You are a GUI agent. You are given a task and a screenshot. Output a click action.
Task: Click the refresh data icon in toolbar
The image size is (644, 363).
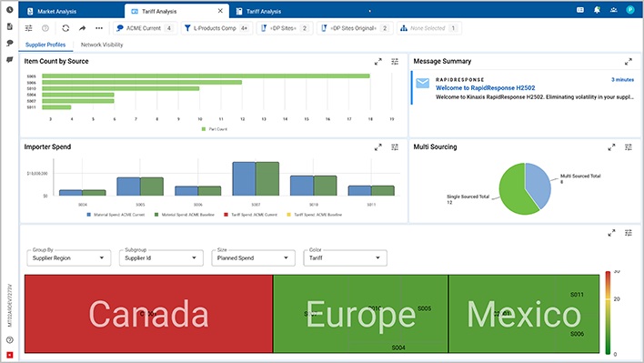pos(65,28)
